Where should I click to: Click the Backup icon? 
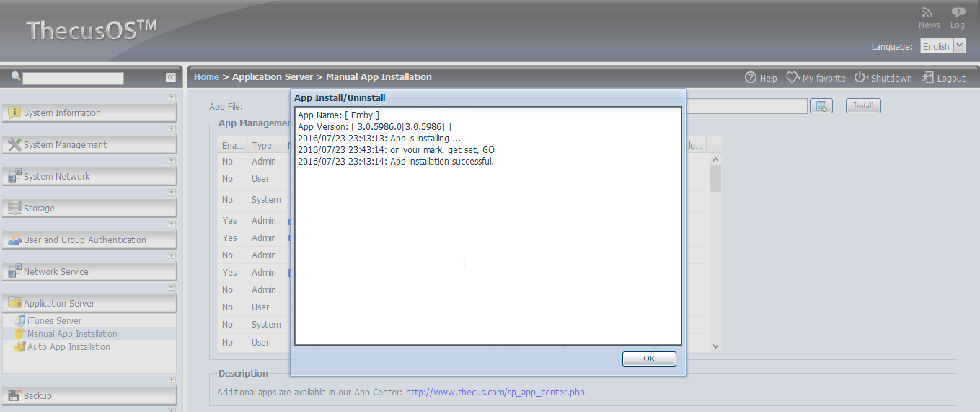[x=14, y=395]
